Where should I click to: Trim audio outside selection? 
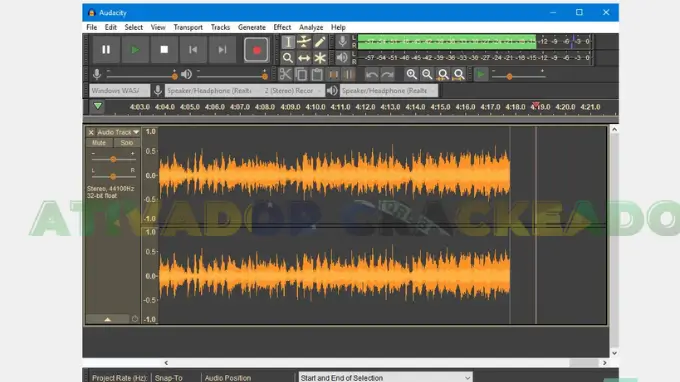333,75
